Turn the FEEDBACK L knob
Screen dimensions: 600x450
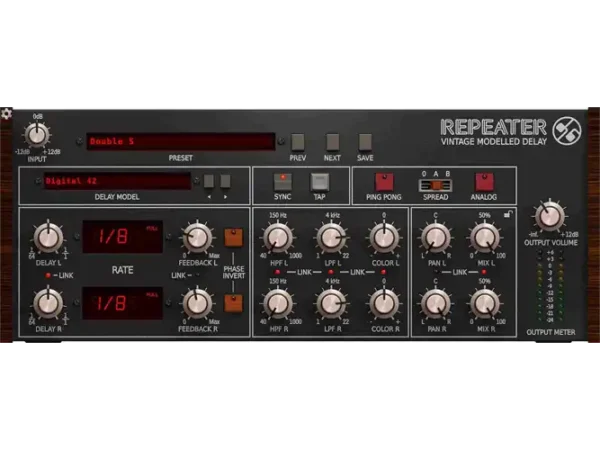click(x=197, y=237)
